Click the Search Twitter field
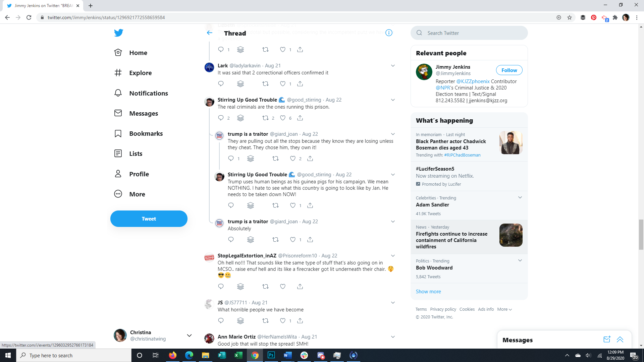 pyautogui.click(x=469, y=33)
